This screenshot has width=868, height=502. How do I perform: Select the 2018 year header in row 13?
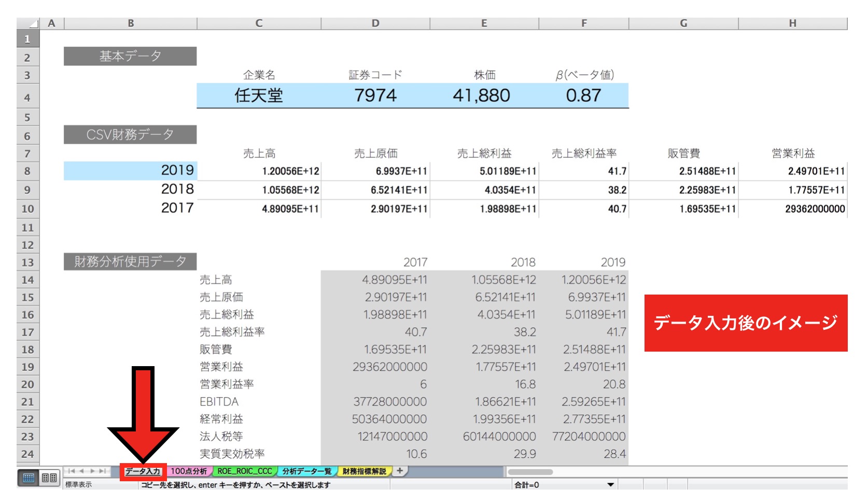(x=523, y=262)
